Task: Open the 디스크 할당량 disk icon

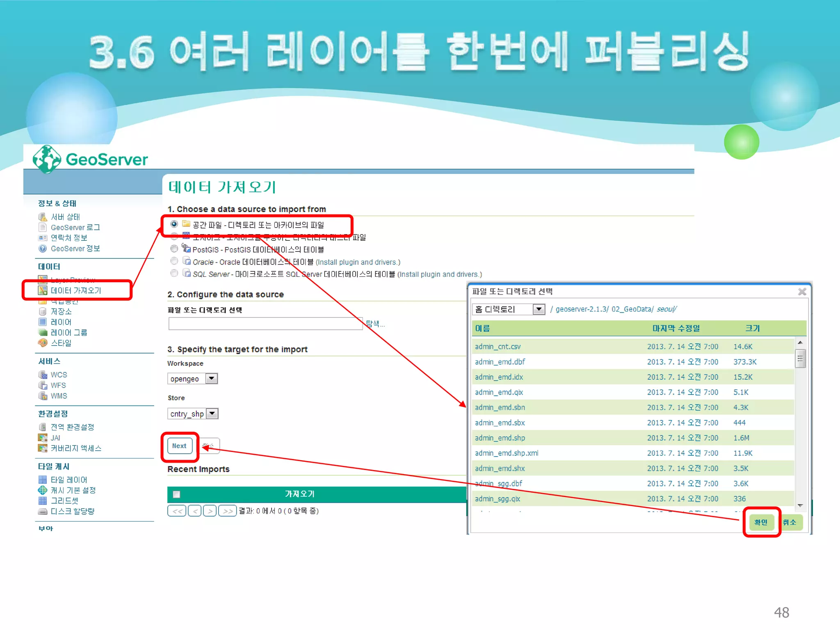Action: (43, 511)
